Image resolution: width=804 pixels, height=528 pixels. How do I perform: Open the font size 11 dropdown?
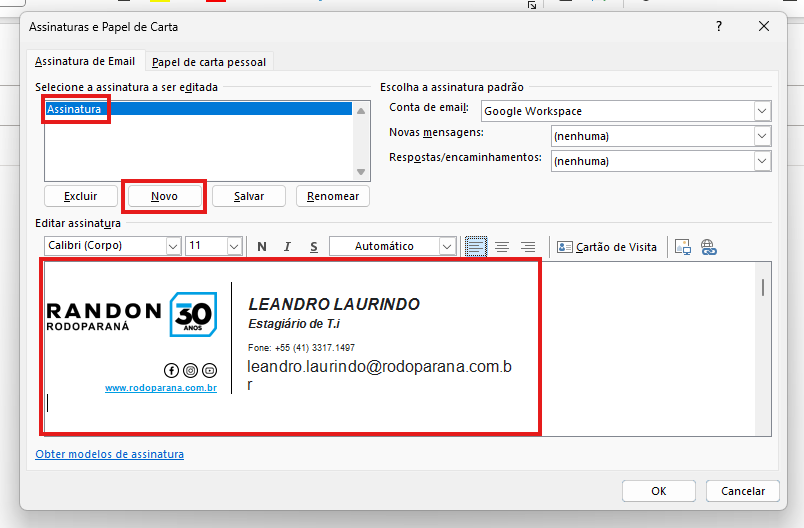234,247
